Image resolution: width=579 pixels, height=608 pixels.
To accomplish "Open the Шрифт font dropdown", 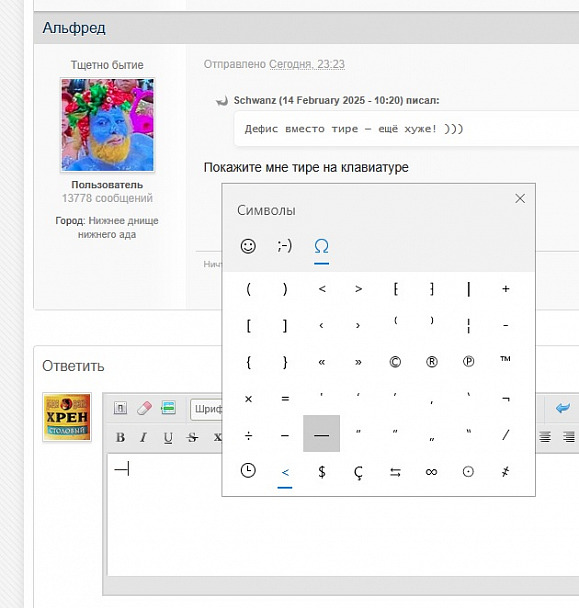I will 206,409.
